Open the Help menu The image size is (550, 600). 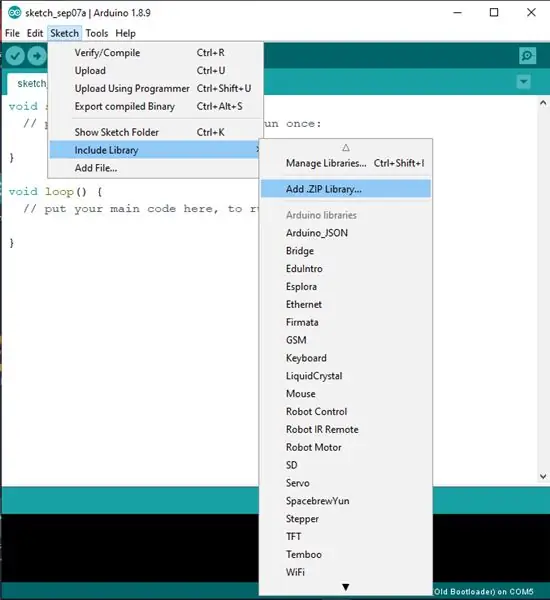pyautogui.click(x=126, y=33)
